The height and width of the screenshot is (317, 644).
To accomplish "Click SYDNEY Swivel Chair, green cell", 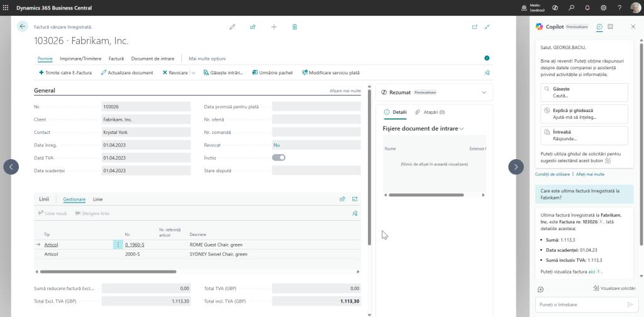I will (218, 254).
